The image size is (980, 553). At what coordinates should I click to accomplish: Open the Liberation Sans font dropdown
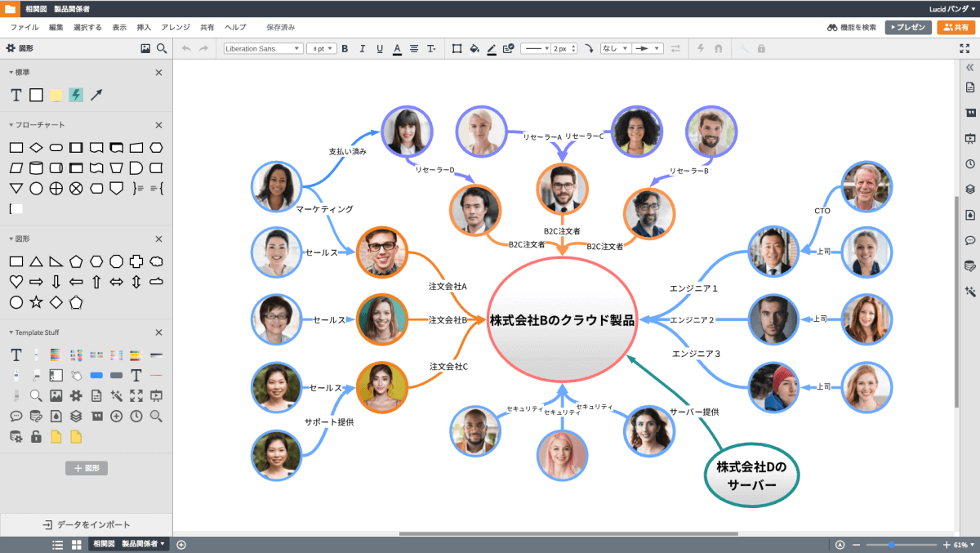[x=263, y=49]
